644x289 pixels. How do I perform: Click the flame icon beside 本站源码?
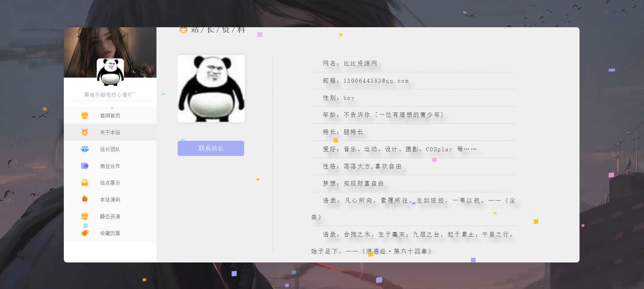pyautogui.click(x=85, y=199)
